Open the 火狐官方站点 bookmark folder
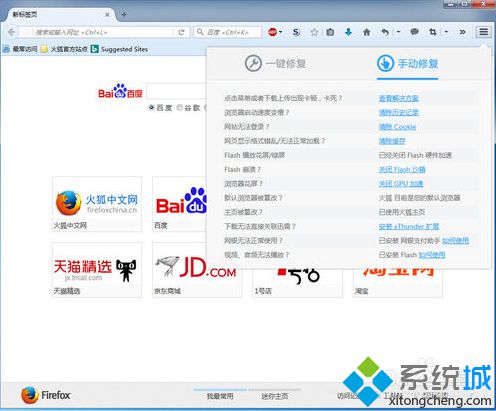 pos(64,49)
